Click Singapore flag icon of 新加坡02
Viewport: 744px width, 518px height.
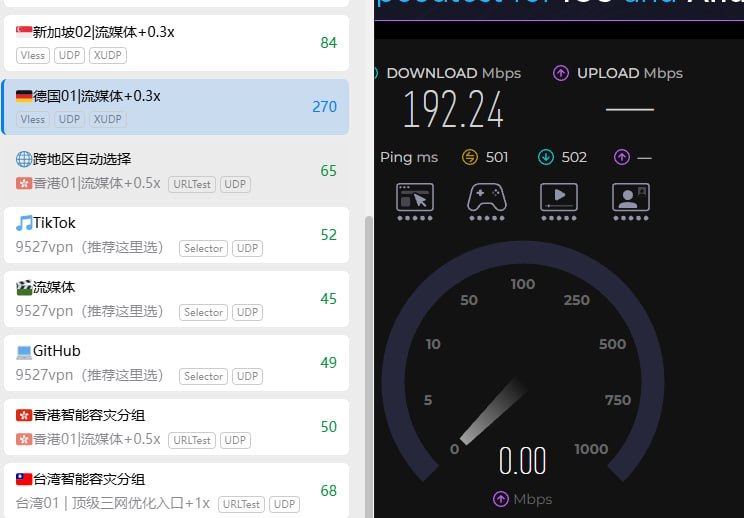[x=24, y=32]
